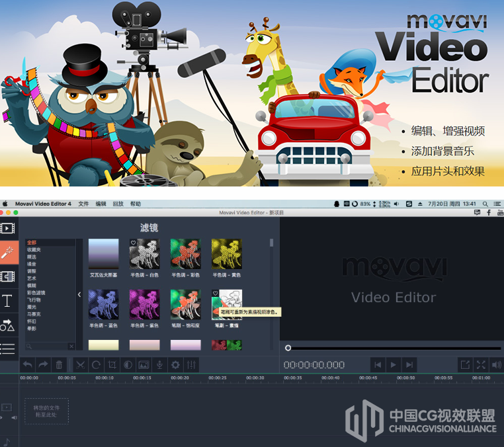
Task: Click the Redo arrow button
Action: (43, 365)
